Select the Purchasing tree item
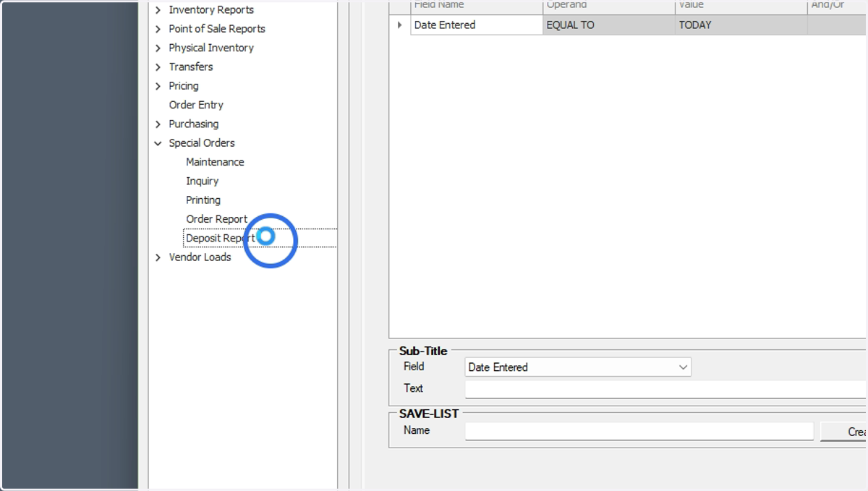The height and width of the screenshot is (491, 868). point(194,124)
